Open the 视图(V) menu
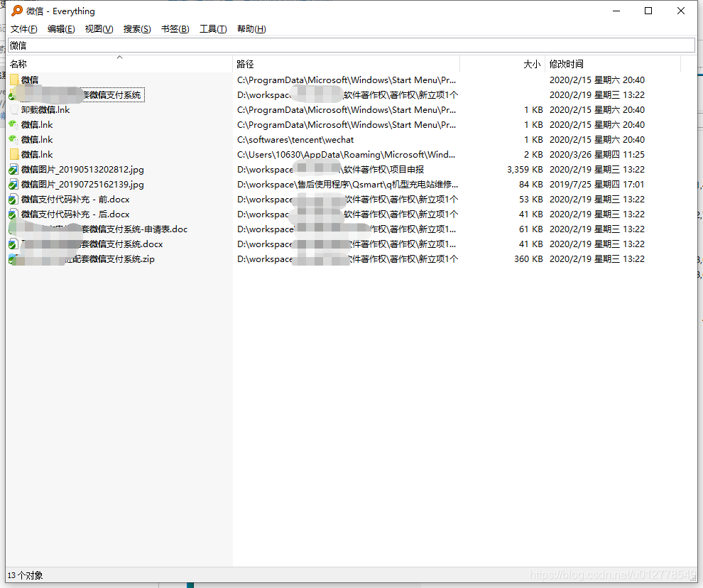Image resolution: width=703 pixels, height=588 pixels. click(x=99, y=29)
